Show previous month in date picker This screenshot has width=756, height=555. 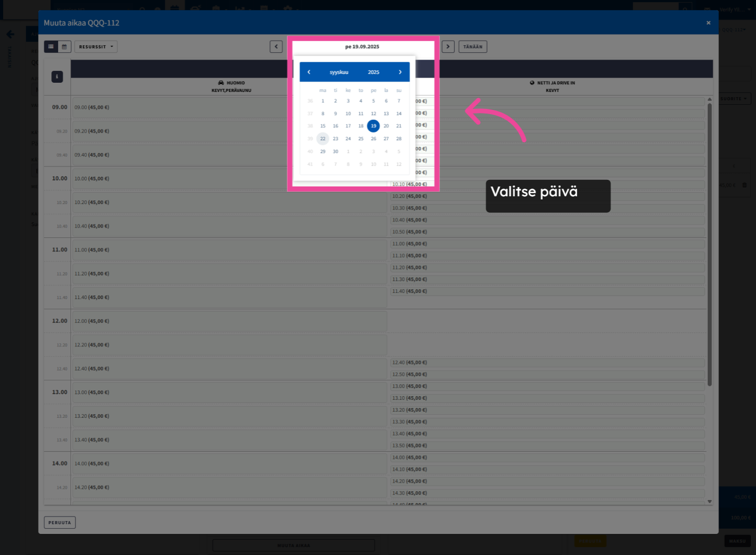click(x=309, y=72)
